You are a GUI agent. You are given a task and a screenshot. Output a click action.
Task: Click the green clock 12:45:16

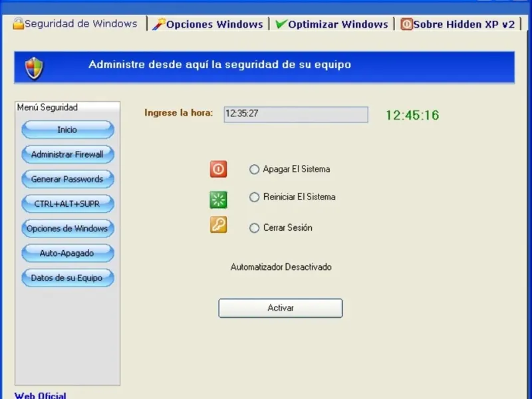[412, 115]
